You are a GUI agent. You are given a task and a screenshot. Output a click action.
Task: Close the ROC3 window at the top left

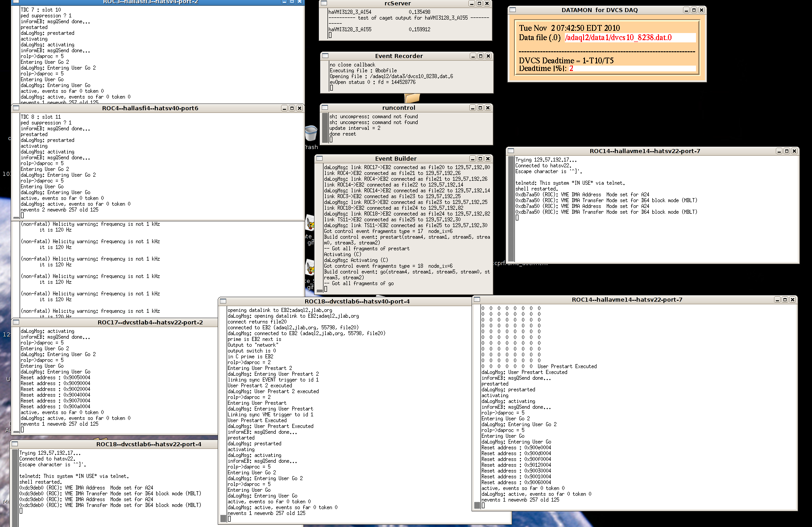coord(299,2)
